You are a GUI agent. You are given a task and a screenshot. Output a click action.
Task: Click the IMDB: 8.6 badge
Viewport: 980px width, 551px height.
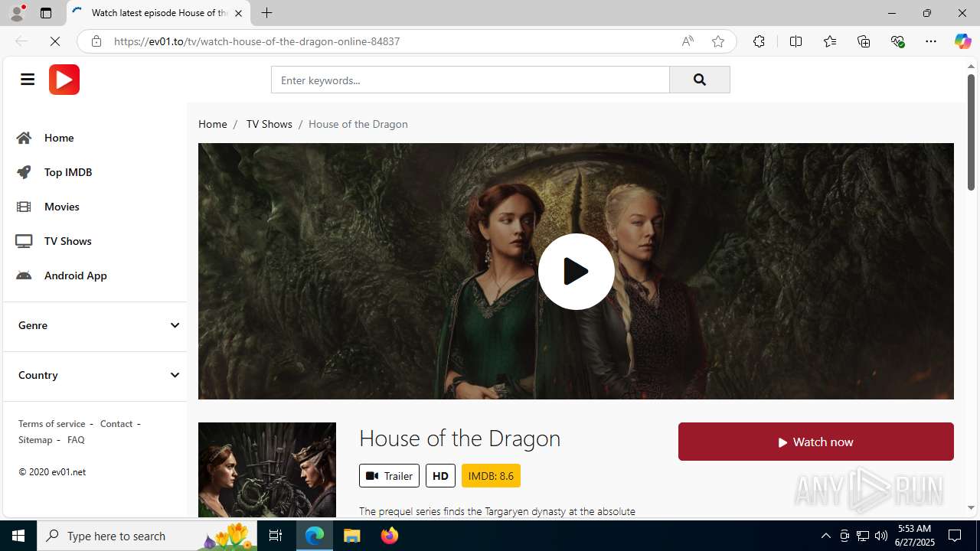point(491,475)
